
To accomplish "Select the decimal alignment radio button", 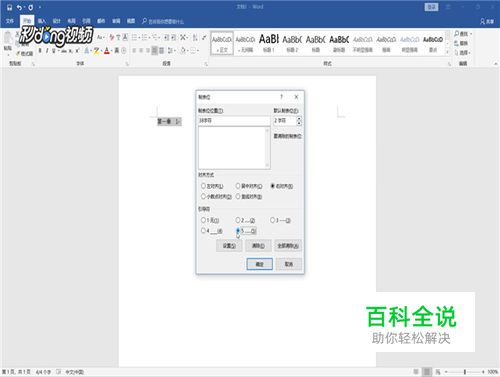I will point(203,197).
